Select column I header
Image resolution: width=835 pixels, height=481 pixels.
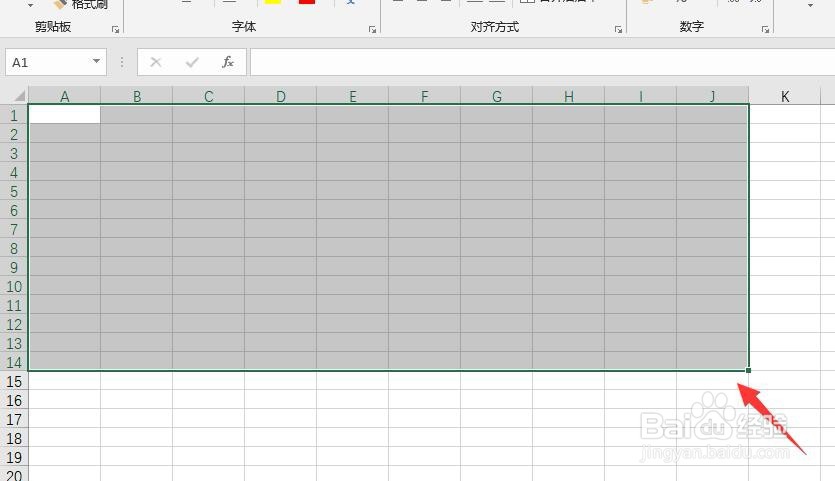pyautogui.click(x=641, y=96)
